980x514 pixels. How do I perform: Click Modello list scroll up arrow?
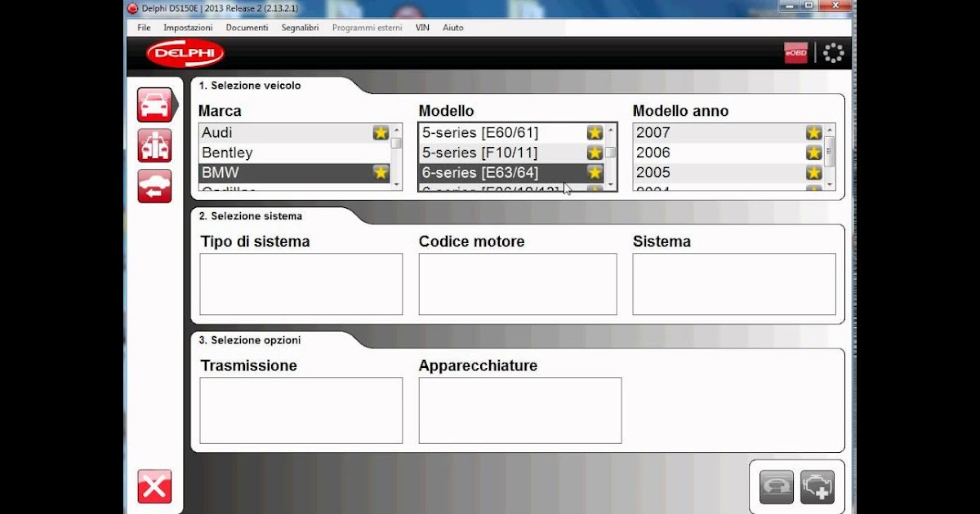(611, 130)
